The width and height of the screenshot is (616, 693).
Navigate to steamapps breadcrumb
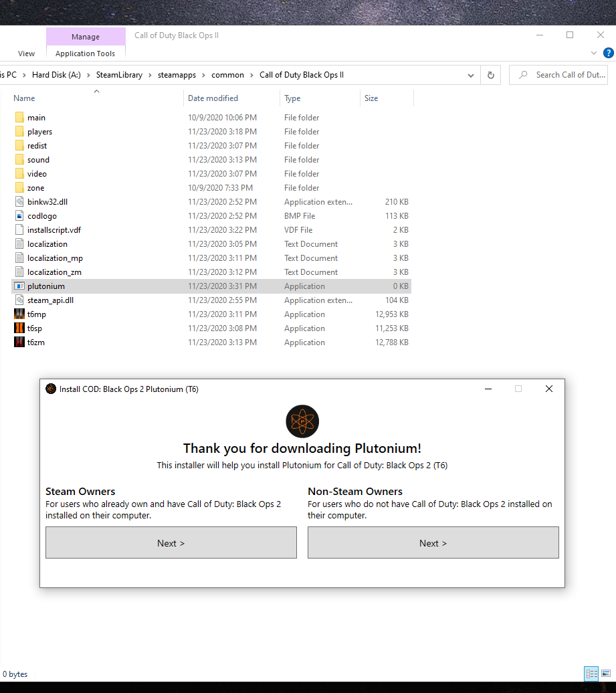177,75
